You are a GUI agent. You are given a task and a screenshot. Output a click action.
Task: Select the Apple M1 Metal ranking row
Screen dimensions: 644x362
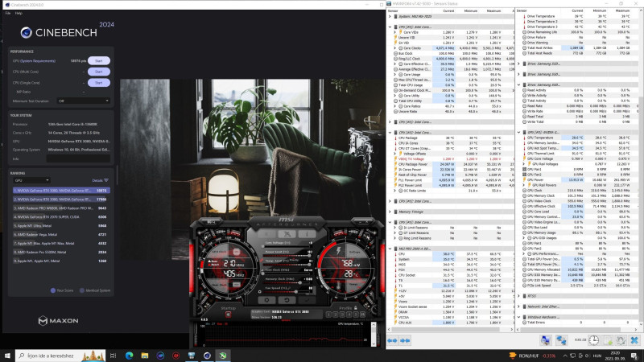pyautogui.click(x=61, y=261)
